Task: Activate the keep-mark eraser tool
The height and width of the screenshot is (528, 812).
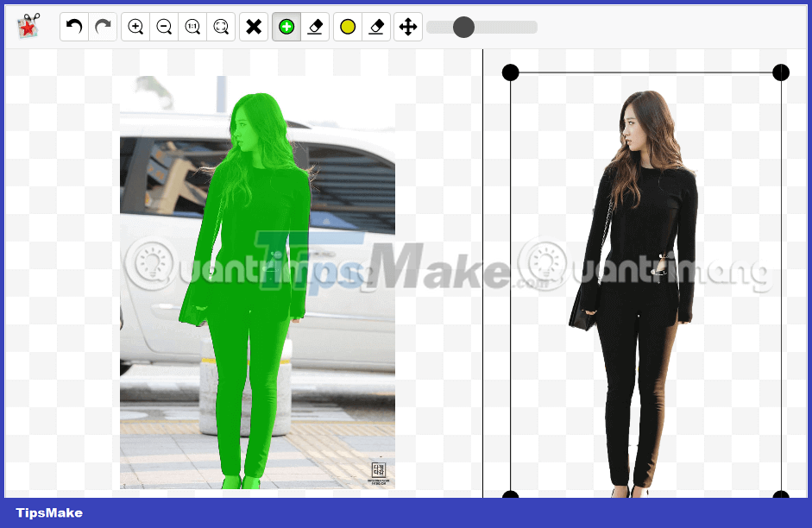Action: point(315,26)
